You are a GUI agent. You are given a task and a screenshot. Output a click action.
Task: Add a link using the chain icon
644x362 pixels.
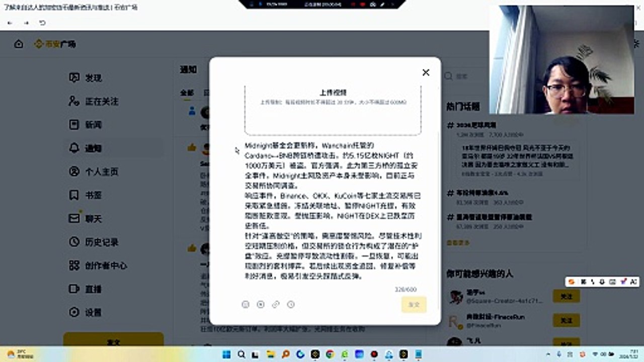[x=276, y=304]
